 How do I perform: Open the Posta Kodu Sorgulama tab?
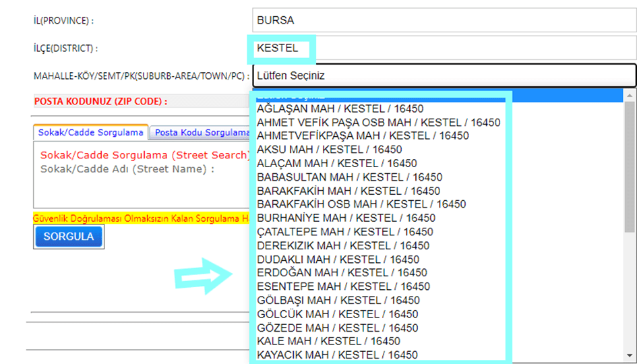(x=200, y=133)
